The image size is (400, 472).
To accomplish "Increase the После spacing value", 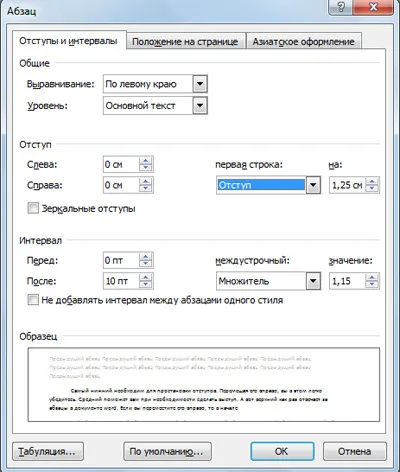I will (146, 277).
